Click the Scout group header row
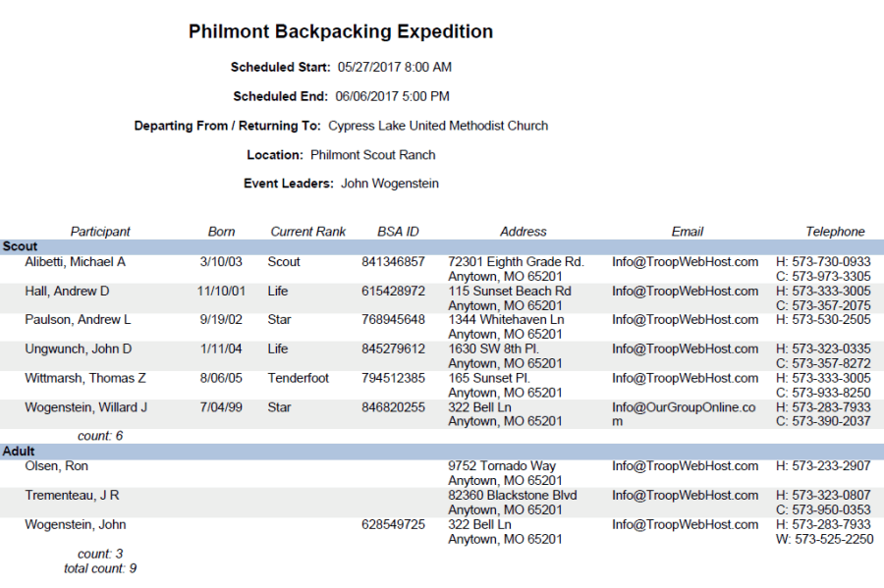The image size is (884, 588). 442,246
